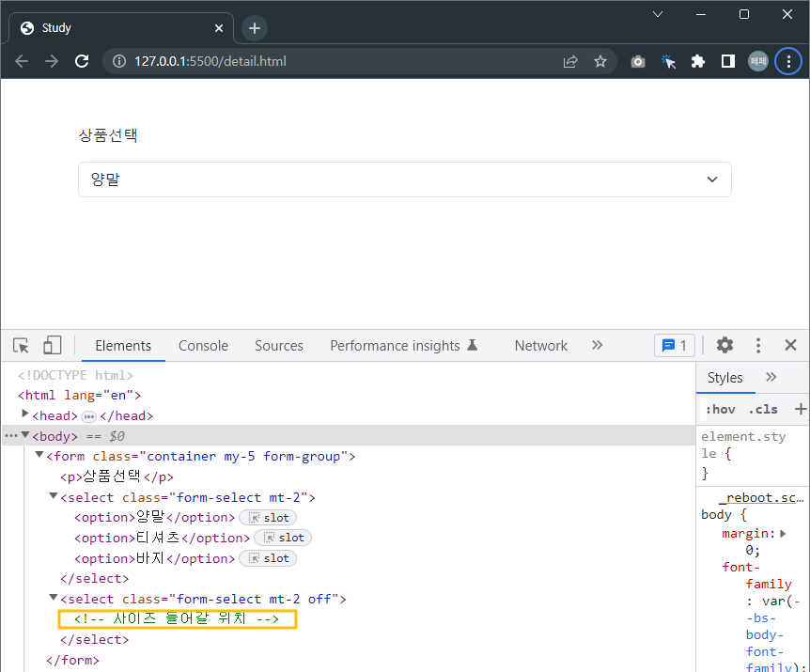Collapse the body element node
This screenshot has height=672, width=810.
pos(24,435)
